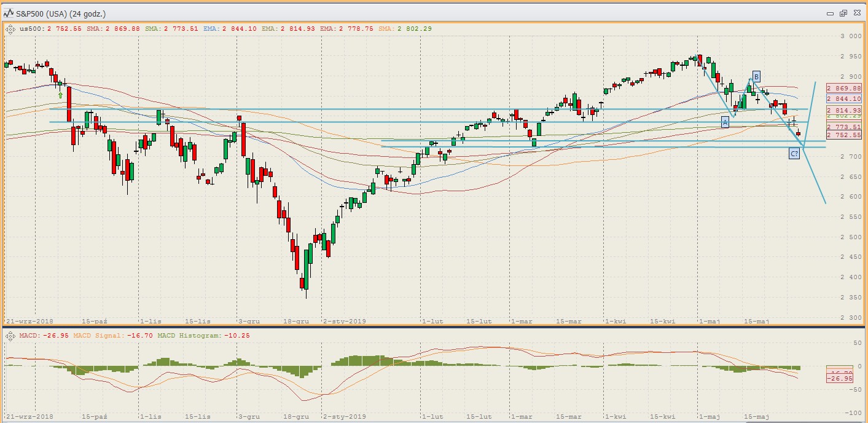
Task: Click the 2 752.55 current price tag
Action: (844, 135)
